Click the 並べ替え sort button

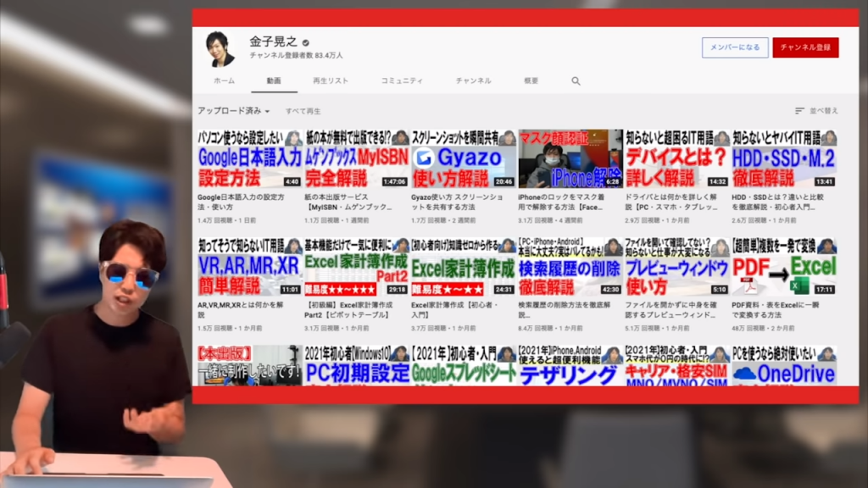(816, 111)
